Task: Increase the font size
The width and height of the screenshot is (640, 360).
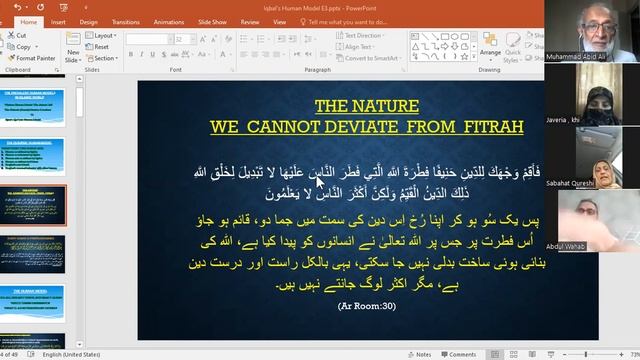Action: (x=202, y=39)
